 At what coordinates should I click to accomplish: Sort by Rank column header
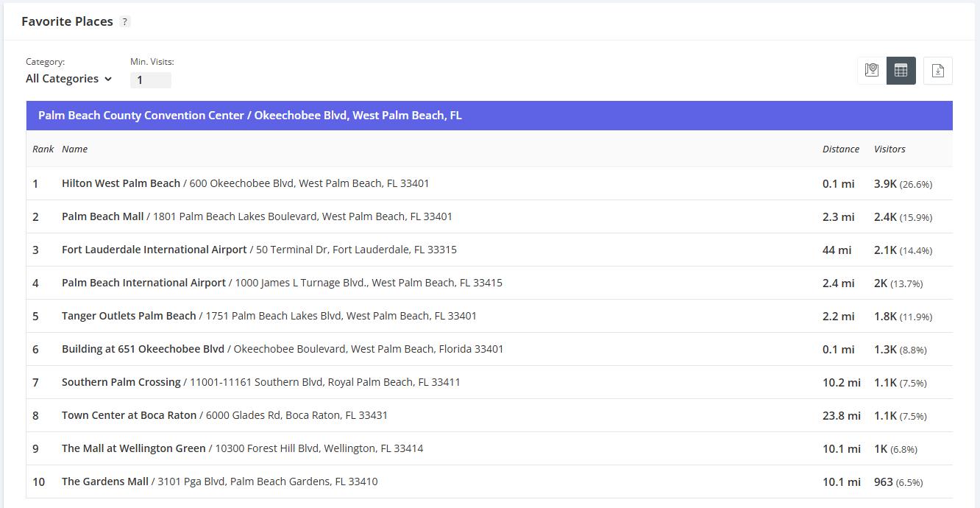click(x=43, y=149)
